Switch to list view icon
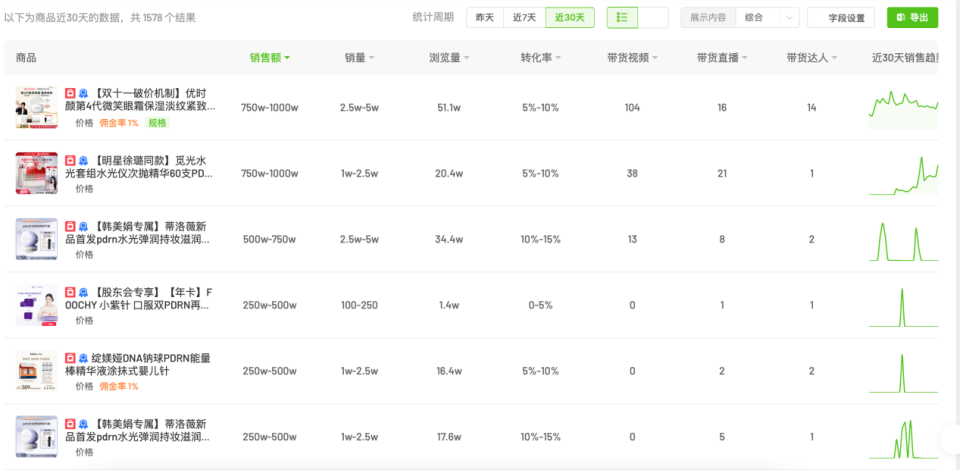This screenshot has width=960, height=470. coord(622,17)
